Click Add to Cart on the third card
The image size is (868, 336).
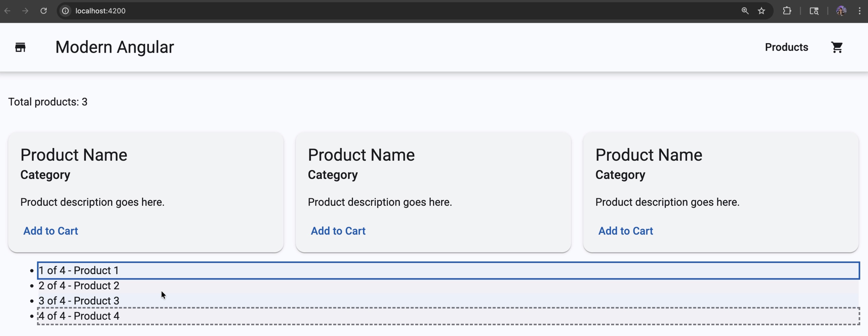(x=625, y=231)
